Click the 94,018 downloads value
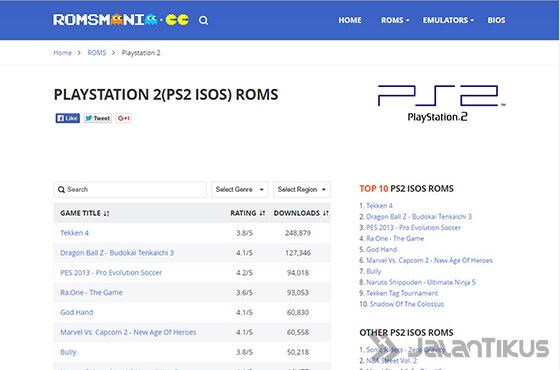 click(x=298, y=273)
